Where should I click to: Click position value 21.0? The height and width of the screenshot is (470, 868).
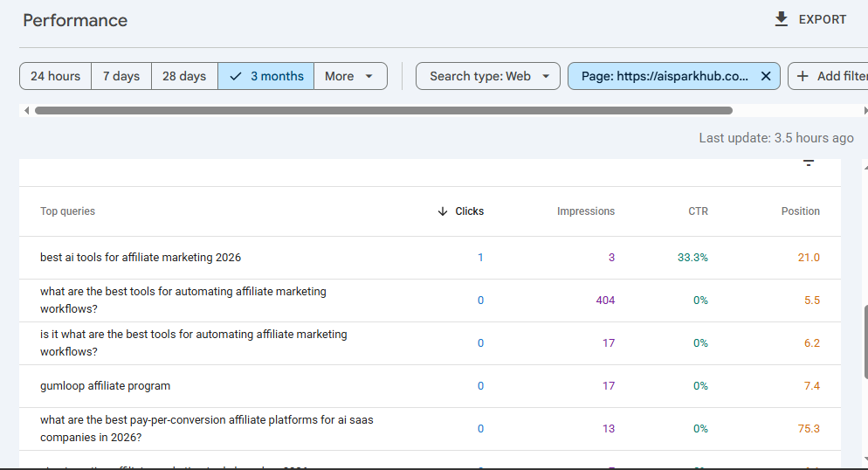809,258
